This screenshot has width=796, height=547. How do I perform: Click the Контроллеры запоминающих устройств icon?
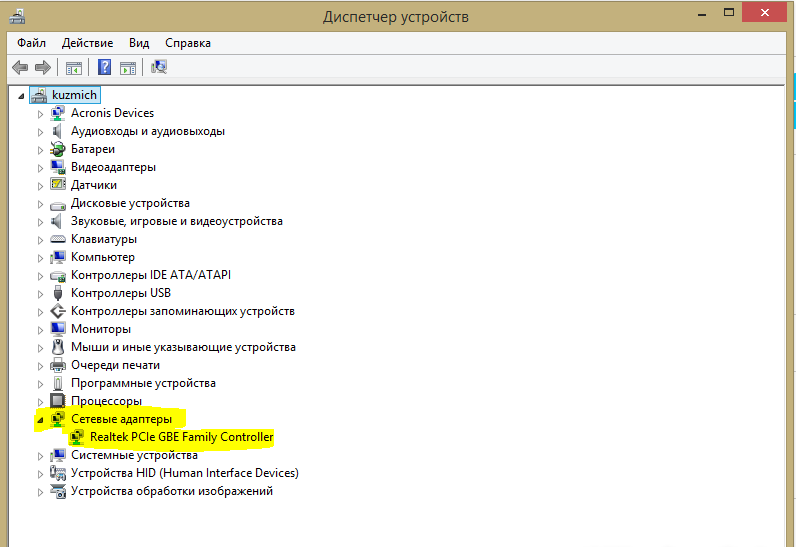tap(58, 311)
